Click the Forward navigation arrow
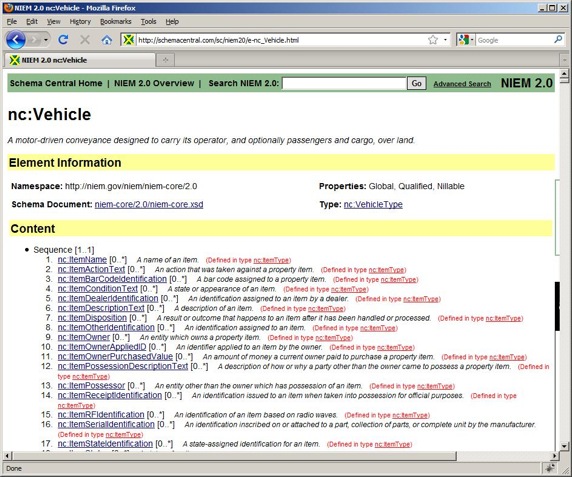The width and height of the screenshot is (572, 477). 34,40
